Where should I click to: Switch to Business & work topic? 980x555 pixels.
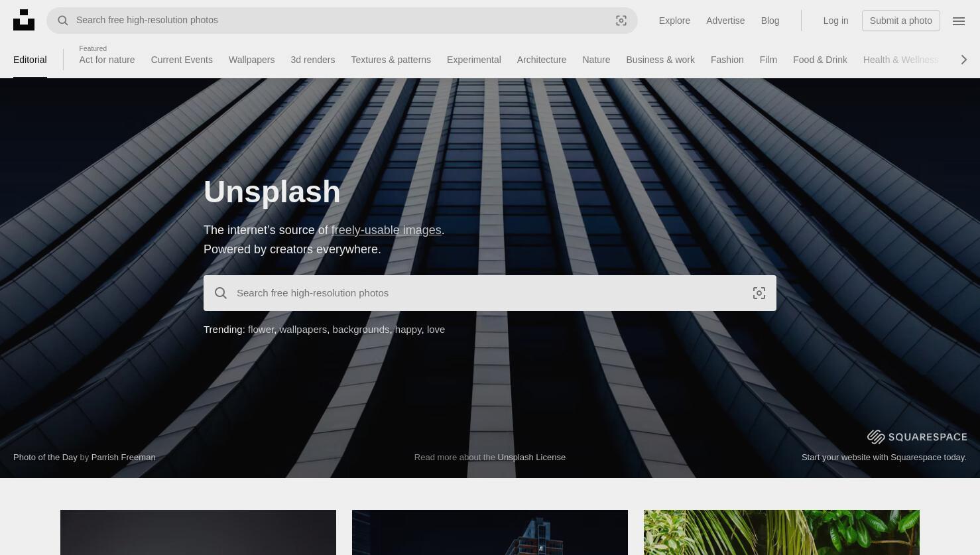point(660,60)
